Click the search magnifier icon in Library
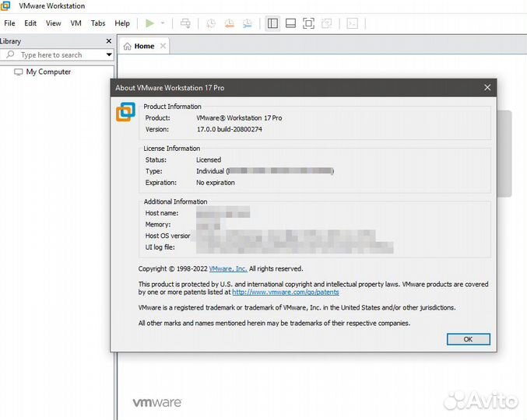527x420 pixels. tap(10, 54)
